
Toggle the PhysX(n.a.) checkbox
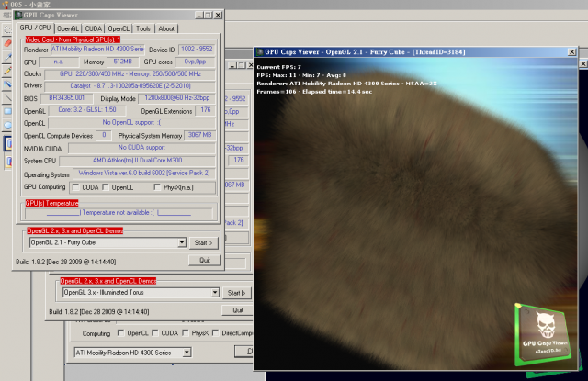click(x=157, y=187)
